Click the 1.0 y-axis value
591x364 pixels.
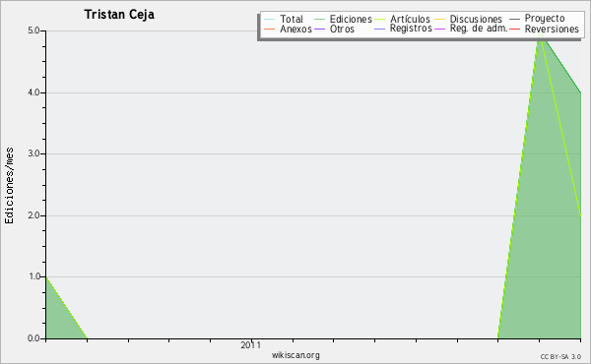click(33, 276)
